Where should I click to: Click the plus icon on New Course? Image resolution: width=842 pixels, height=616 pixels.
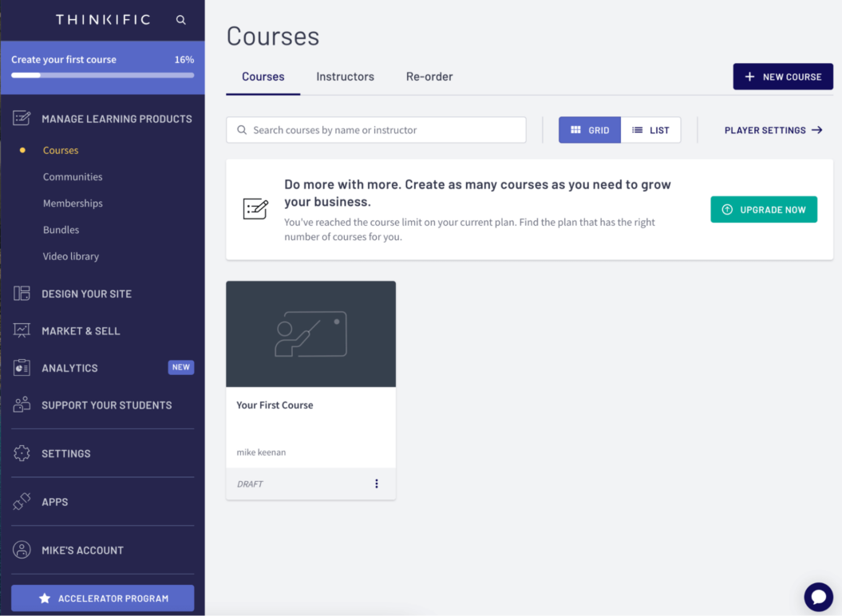(x=749, y=77)
